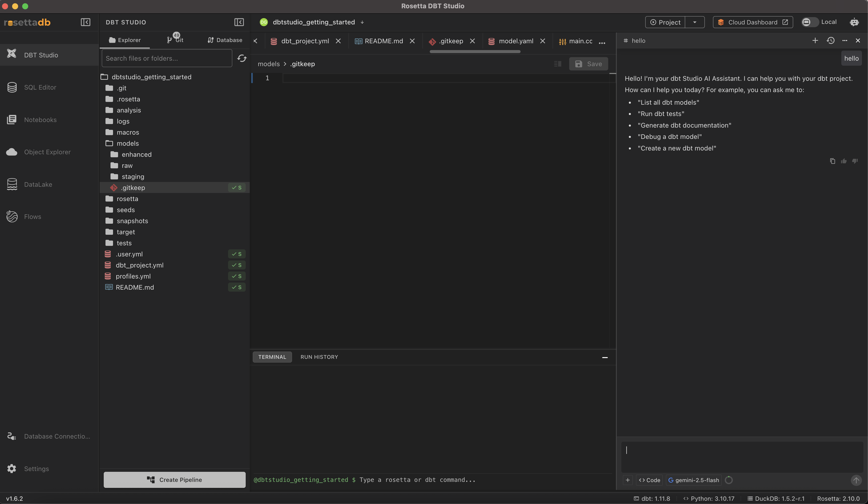Open chat history clock icon
The height and width of the screenshot is (504, 868).
[830, 41]
